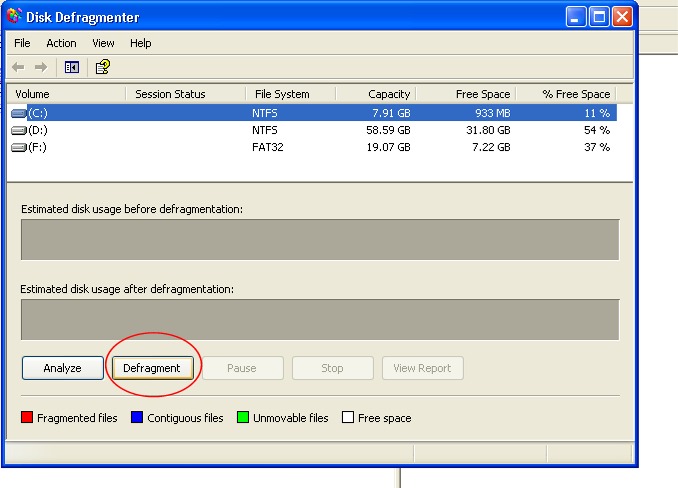Screen dimensions: 678x488
Task: Click the 37 % free space cell
Action: (x=597, y=147)
